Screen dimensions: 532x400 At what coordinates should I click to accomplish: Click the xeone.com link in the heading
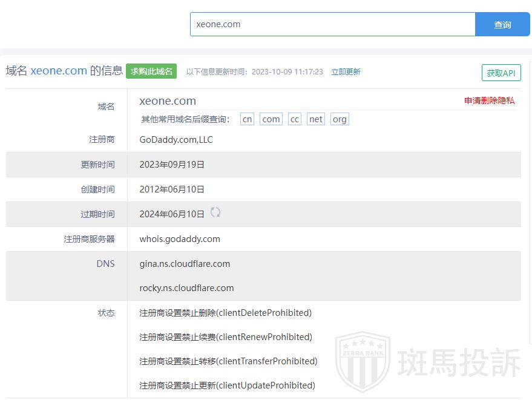59,71
